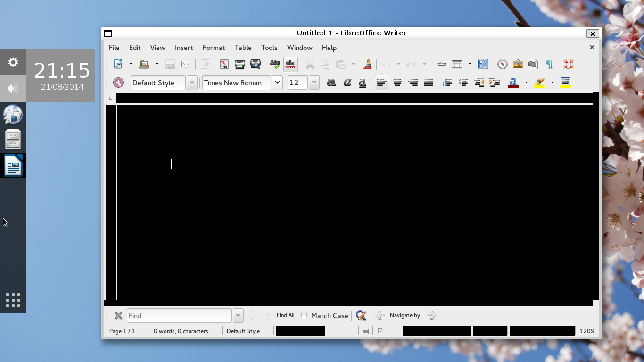
Task: Open the Tools menu
Action: point(269,48)
